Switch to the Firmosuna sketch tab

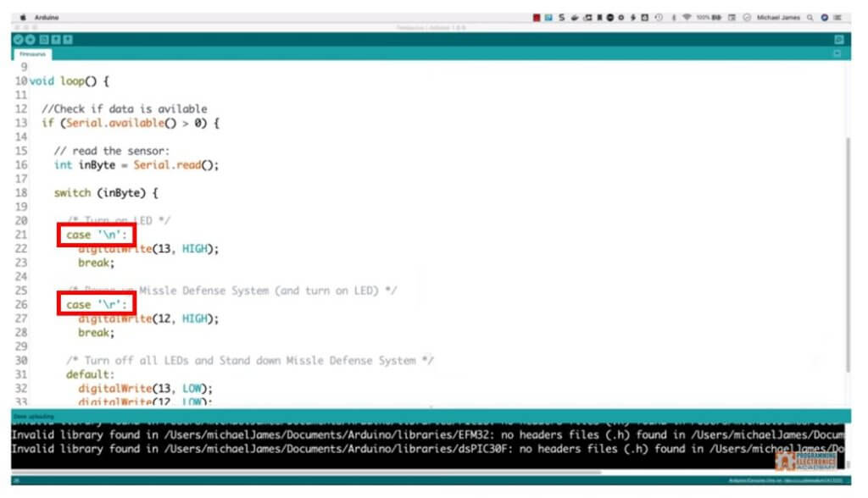tap(34, 53)
